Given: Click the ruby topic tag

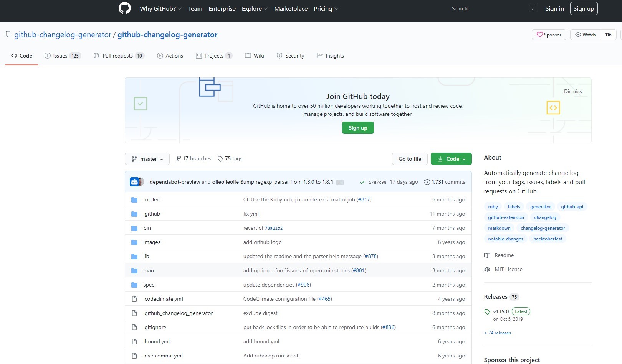Looking at the screenshot, I should pyautogui.click(x=493, y=207).
